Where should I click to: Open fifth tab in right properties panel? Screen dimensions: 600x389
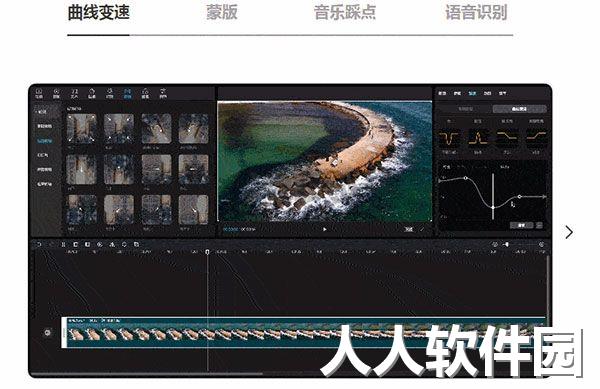(x=502, y=93)
